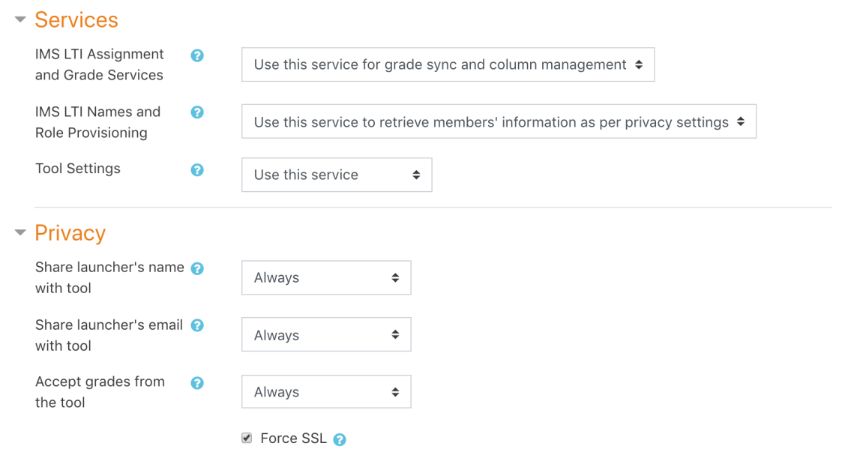
Task: Click the Services section heading
Action: click(x=76, y=20)
